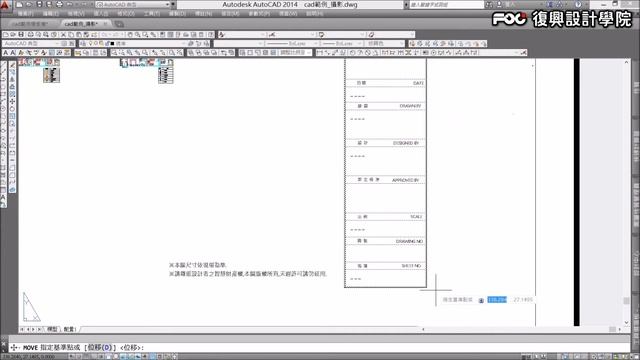Open the 繪圖(D) menu

tap(178, 14)
